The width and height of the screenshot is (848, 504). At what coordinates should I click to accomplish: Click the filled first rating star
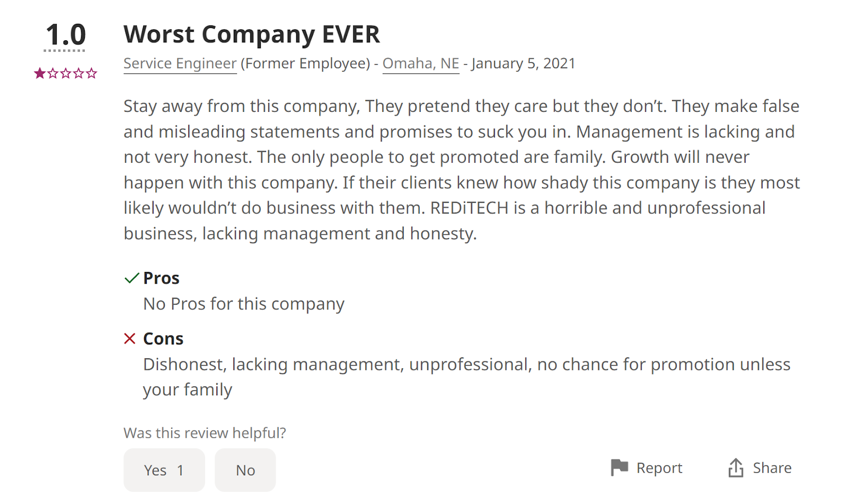(x=40, y=73)
